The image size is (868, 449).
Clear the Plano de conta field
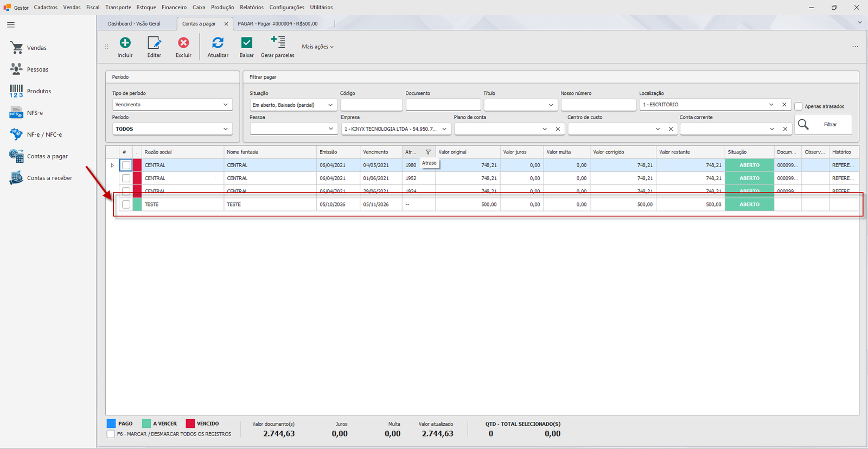pyautogui.click(x=558, y=129)
